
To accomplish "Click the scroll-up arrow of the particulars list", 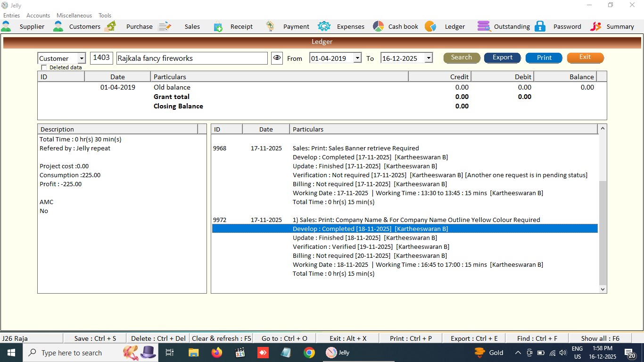I will (603, 128).
